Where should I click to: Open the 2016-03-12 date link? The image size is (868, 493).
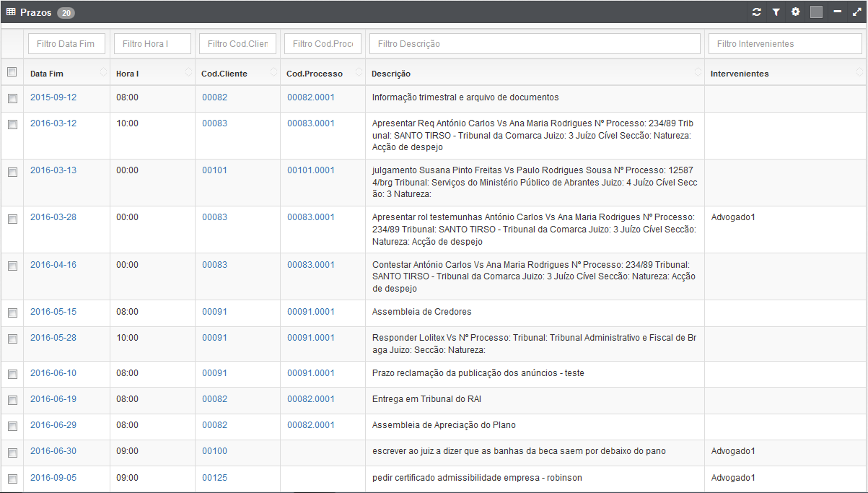pyautogui.click(x=53, y=123)
